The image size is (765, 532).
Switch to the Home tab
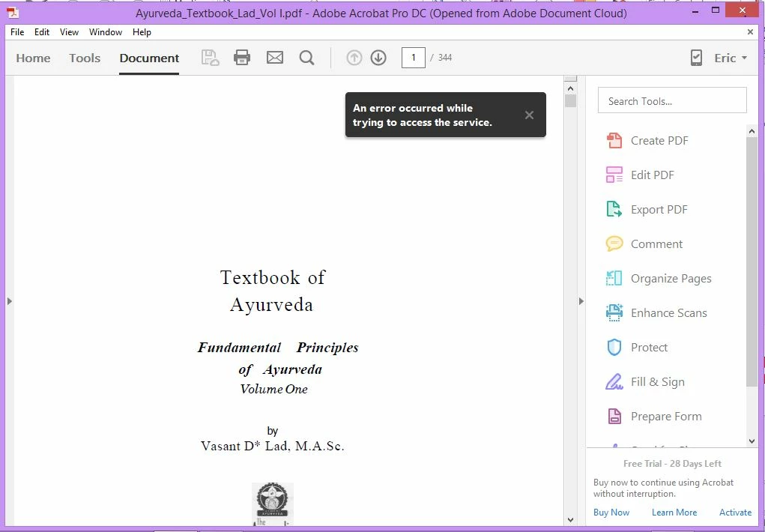pos(33,58)
